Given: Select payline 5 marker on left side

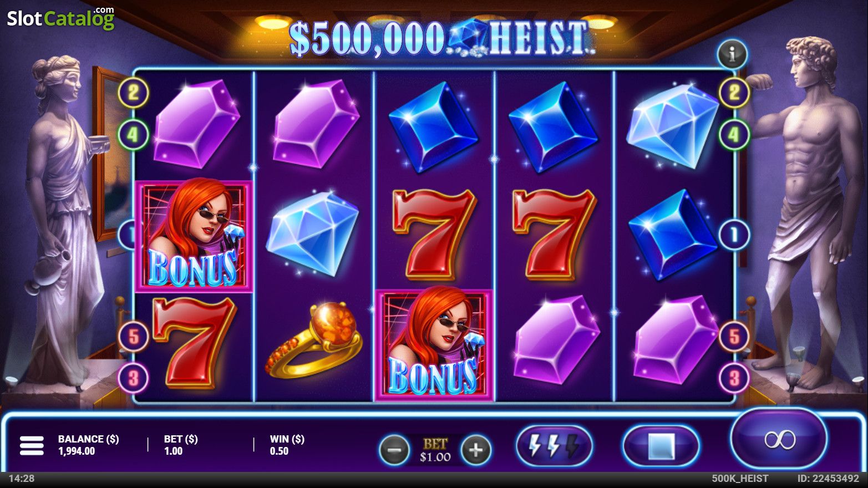Looking at the screenshot, I should click(x=134, y=337).
